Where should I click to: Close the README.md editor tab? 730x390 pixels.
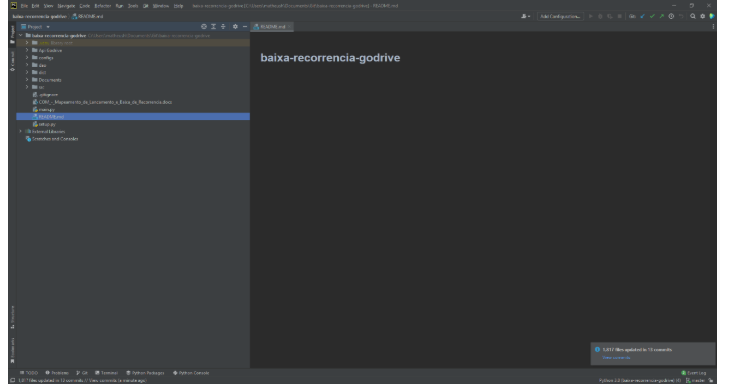point(290,27)
